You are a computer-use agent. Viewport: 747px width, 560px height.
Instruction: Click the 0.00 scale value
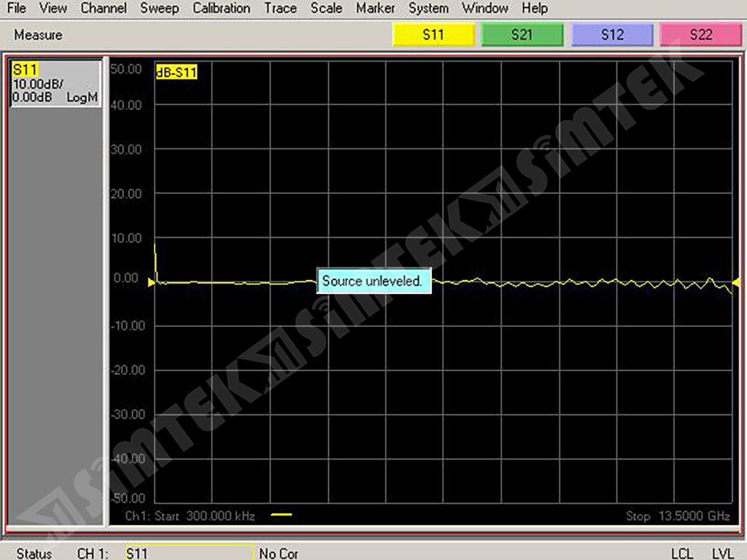(x=126, y=278)
